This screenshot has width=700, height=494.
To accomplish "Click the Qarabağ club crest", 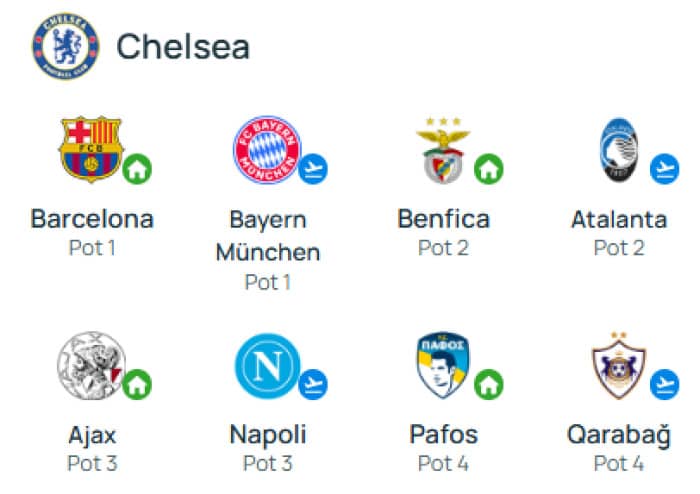I will pos(619,365).
